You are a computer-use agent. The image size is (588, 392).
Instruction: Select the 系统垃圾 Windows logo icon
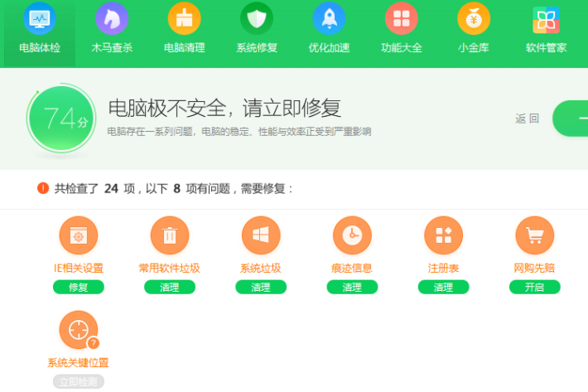pyautogui.click(x=261, y=235)
